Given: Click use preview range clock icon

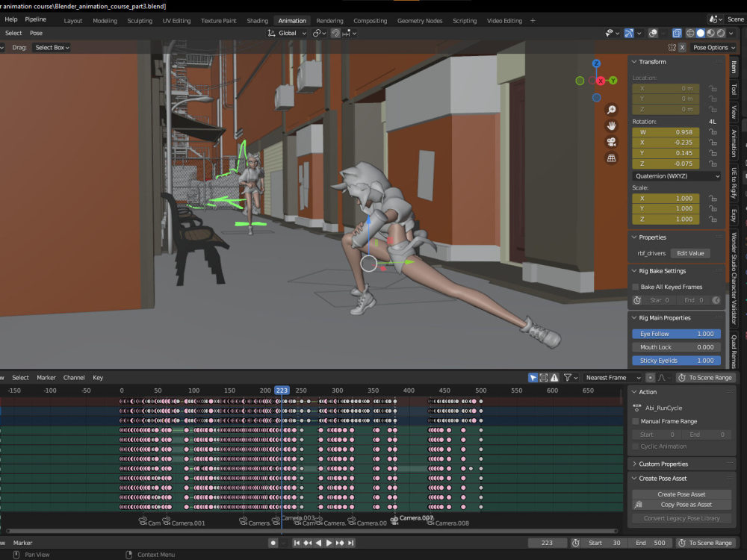Looking at the screenshot, I should tap(575, 543).
